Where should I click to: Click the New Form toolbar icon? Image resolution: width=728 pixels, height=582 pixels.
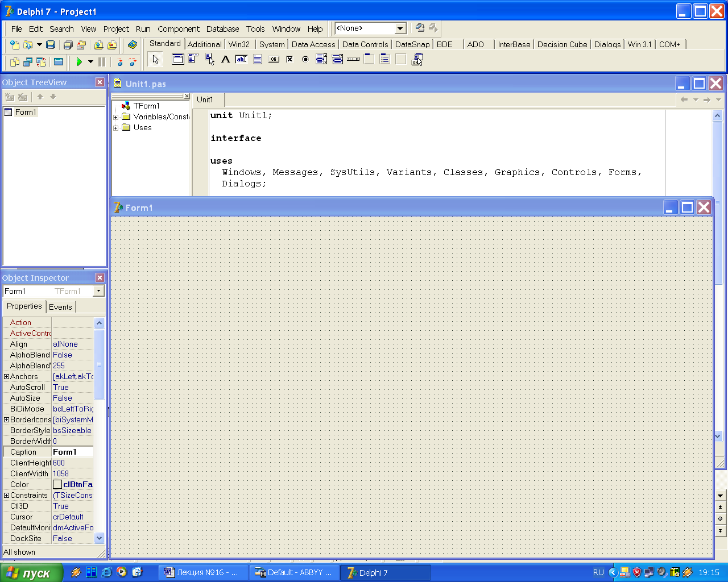tap(59, 61)
